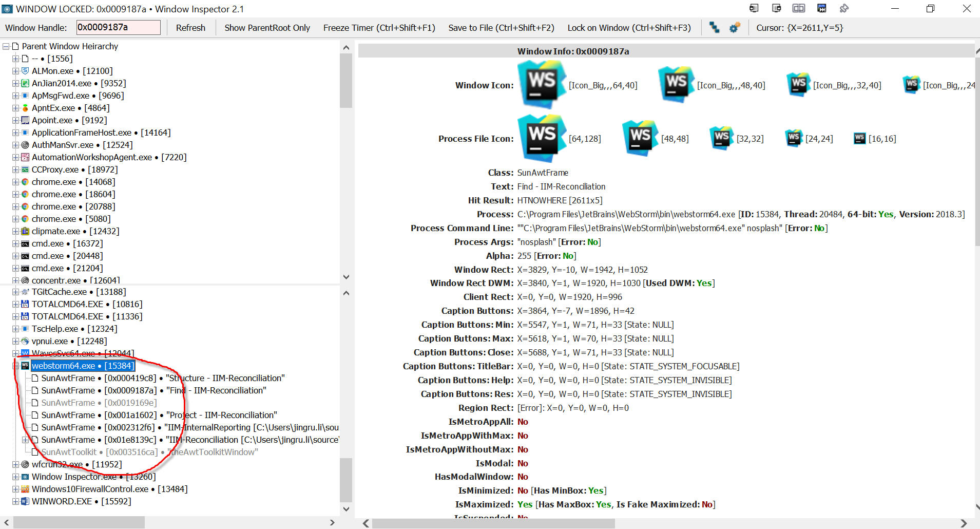980x529 pixels.
Task: Collapse the Parent Window Heirarchy root node
Action: point(6,46)
